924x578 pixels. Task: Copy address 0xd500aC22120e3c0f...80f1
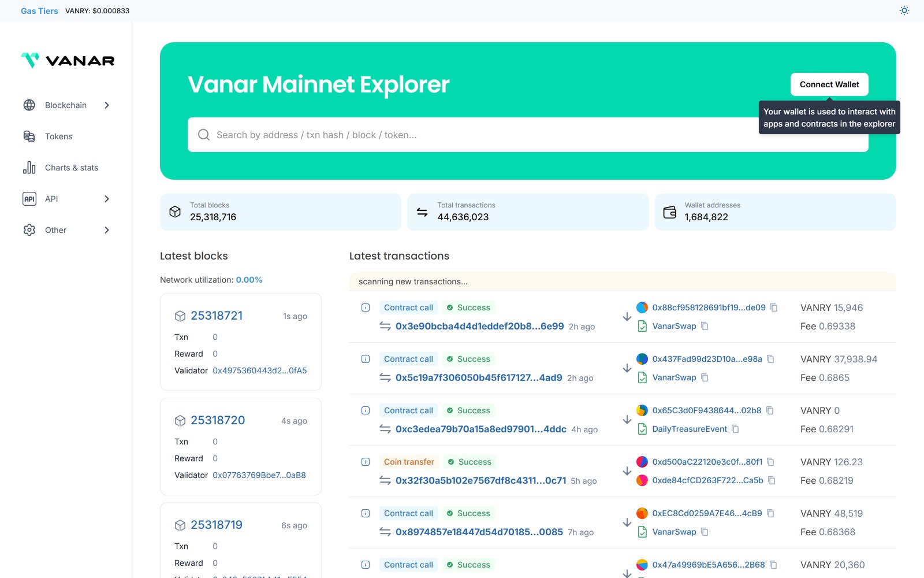(770, 462)
